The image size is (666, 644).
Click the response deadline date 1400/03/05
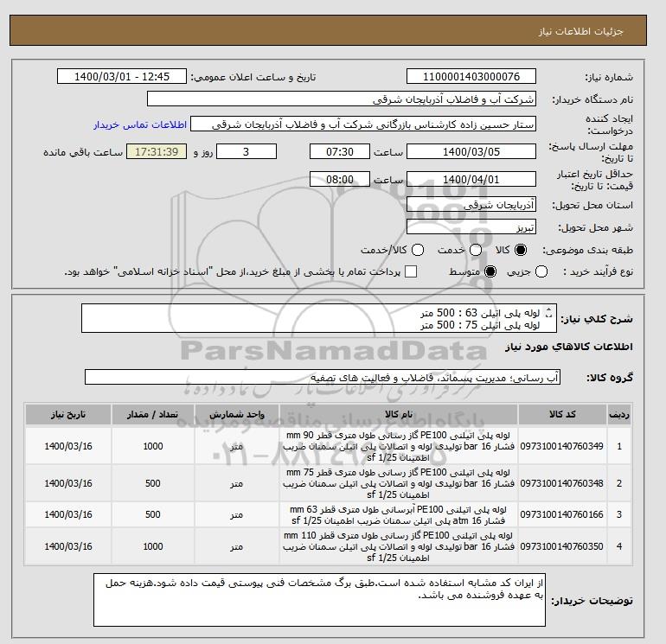pyautogui.click(x=471, y=151)
